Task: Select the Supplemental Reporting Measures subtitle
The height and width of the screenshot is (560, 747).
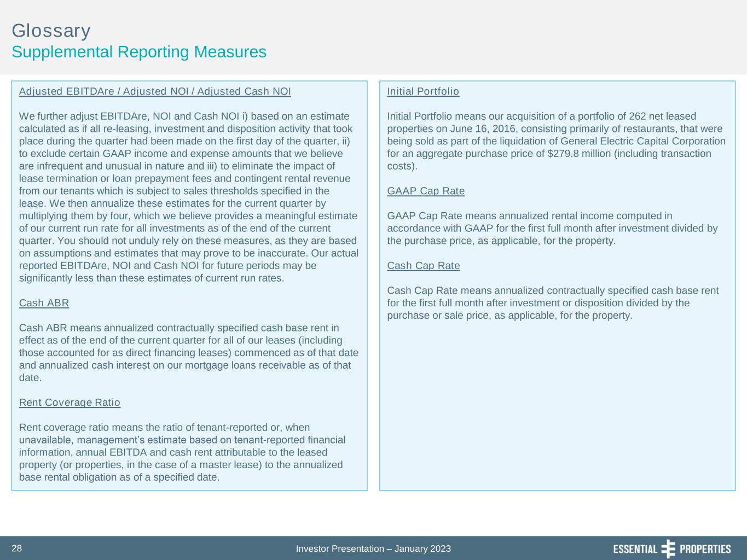Action: point(139,52)
